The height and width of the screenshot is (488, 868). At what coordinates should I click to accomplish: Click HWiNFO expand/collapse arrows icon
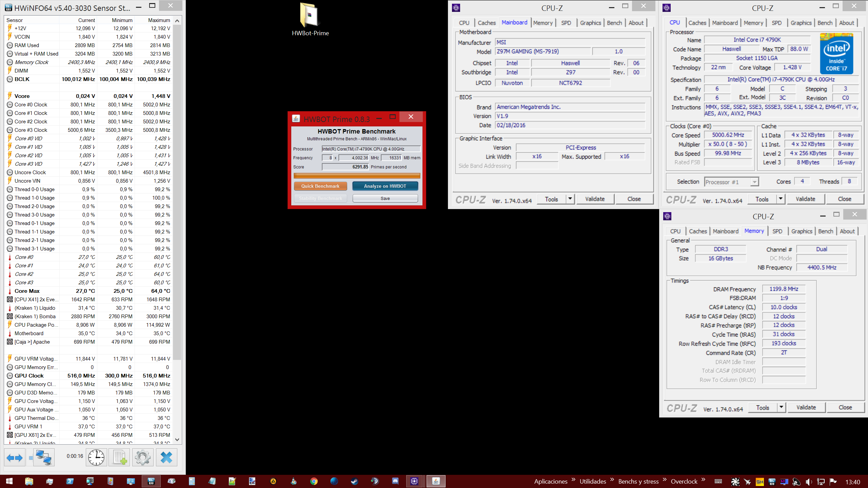(x=15, y=458)
